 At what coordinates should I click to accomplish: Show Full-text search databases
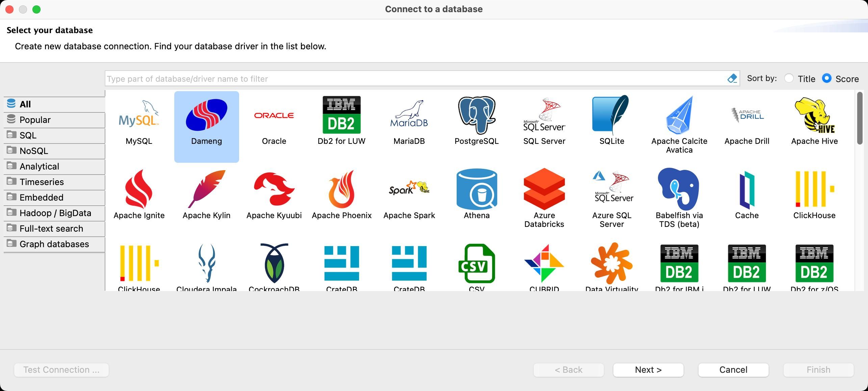point(54,228)
